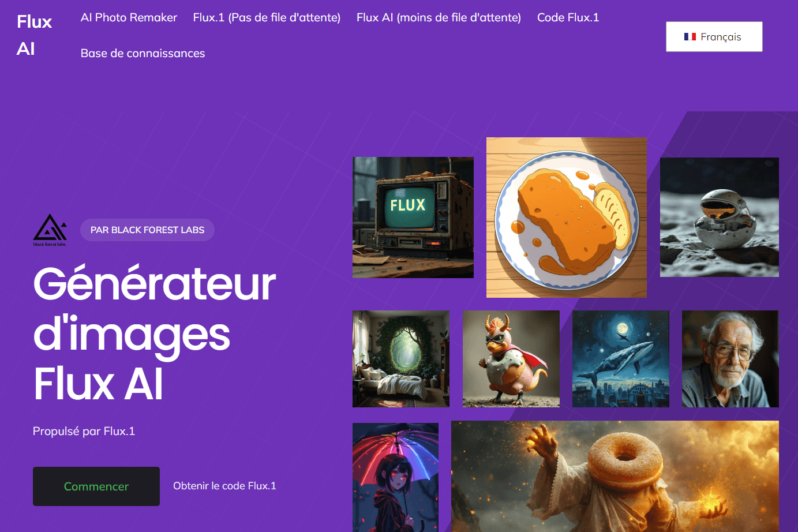Click the Commencer button
Image resolution: width=798 pixels, height=532 pixels.
pyautogui.click(x=96, y=486)
